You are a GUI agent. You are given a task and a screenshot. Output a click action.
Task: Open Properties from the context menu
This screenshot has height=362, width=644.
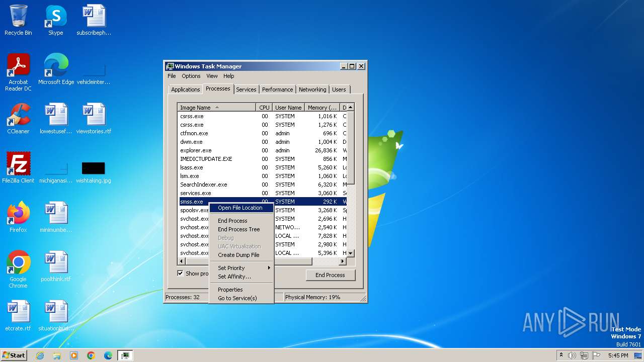point(240,290)
